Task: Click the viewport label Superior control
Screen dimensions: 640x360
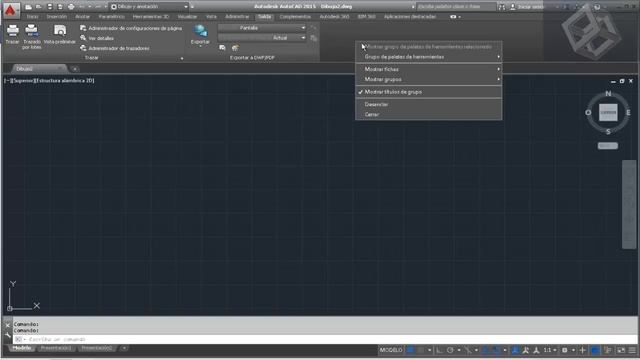Action: 23,81
